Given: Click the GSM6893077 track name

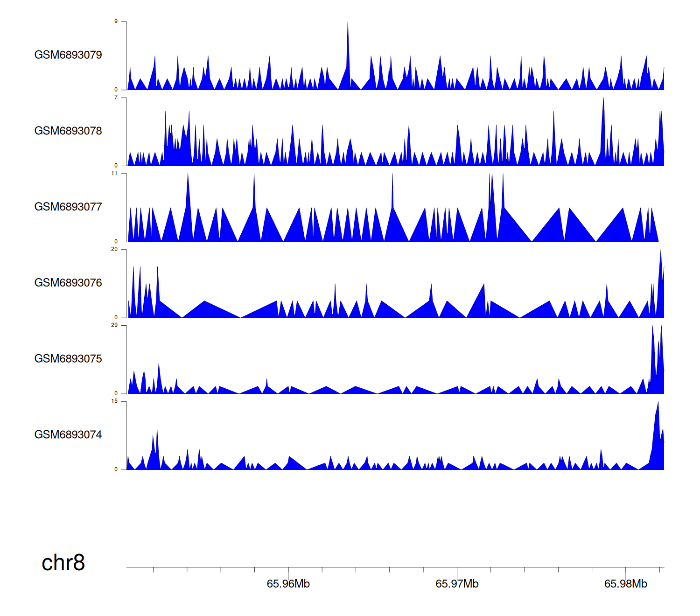Looking at the screenshot, I should click(x=68, y=207).
